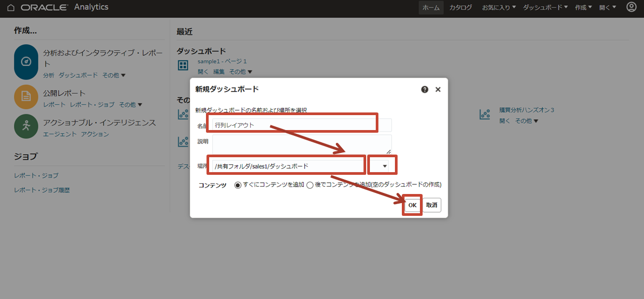This screenshot has height=299, width=644.
Task: Click 編集 under sample1 dashboard
Action: pyautogui.click(x=219, y=71)
